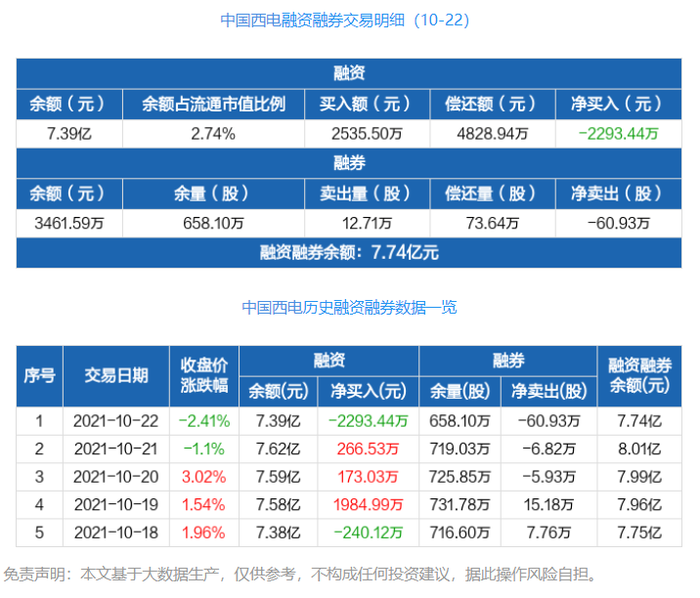Click the 序号 column header
This screenshot has height=598, width=700.
39,376
